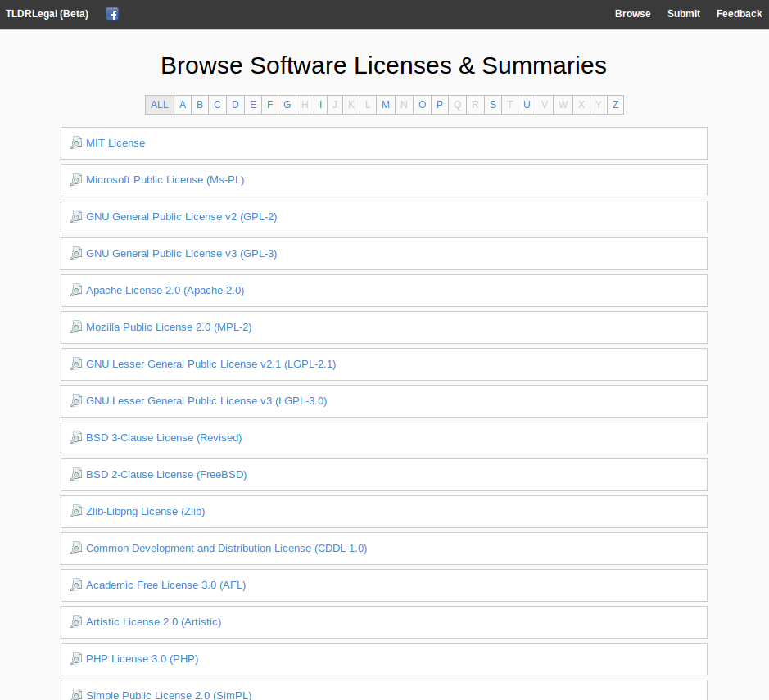Click the icon beside Zlib-Libpng License
This screenshot has height=700, width=769.
coord(76,511)
